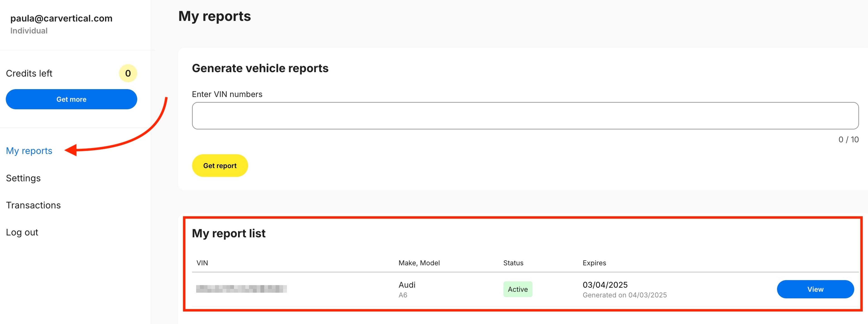The height and width of the screenshot is (324, 868).
Task: Open the Transactions page
Action: click(x=33, y=205)
